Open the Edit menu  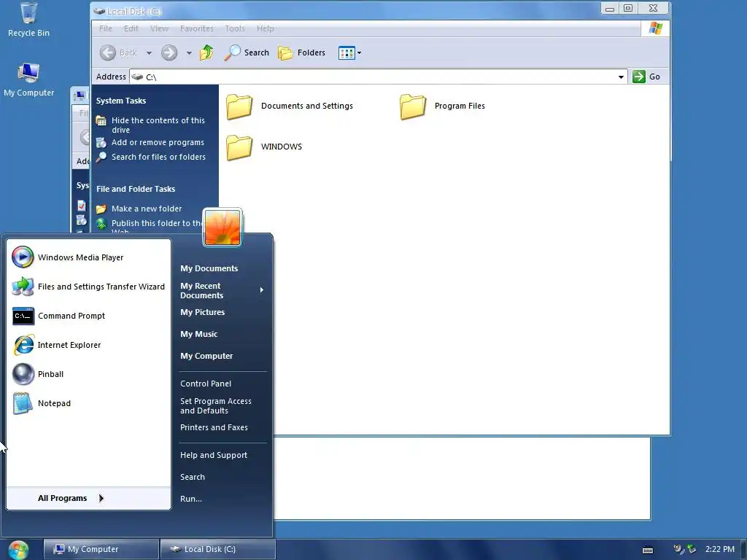[131, 28]
